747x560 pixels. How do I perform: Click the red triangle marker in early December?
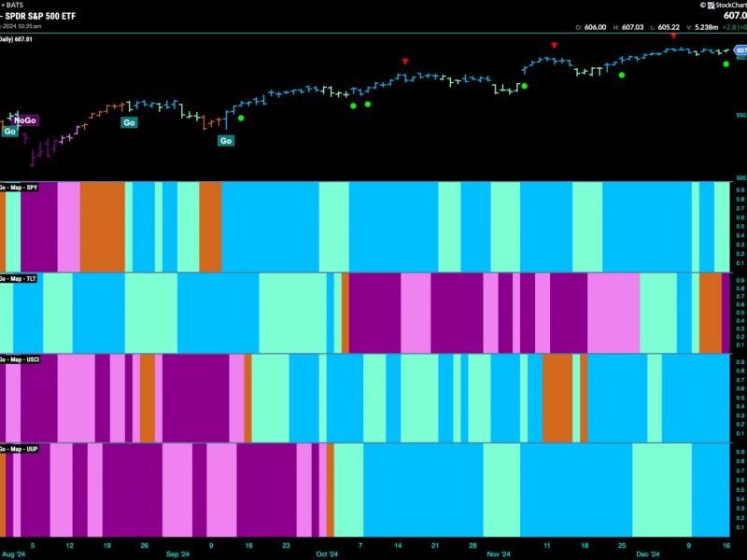click(673, 36)
